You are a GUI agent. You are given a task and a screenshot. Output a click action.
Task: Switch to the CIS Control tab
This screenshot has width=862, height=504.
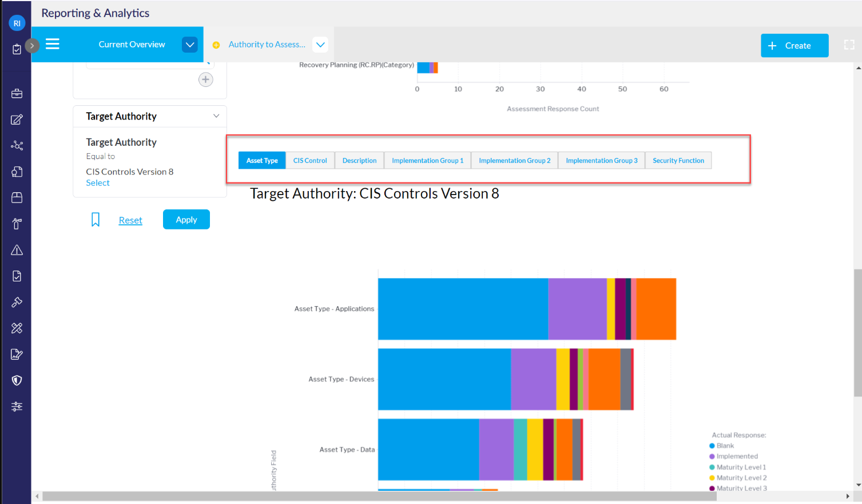tap(309, 160)
